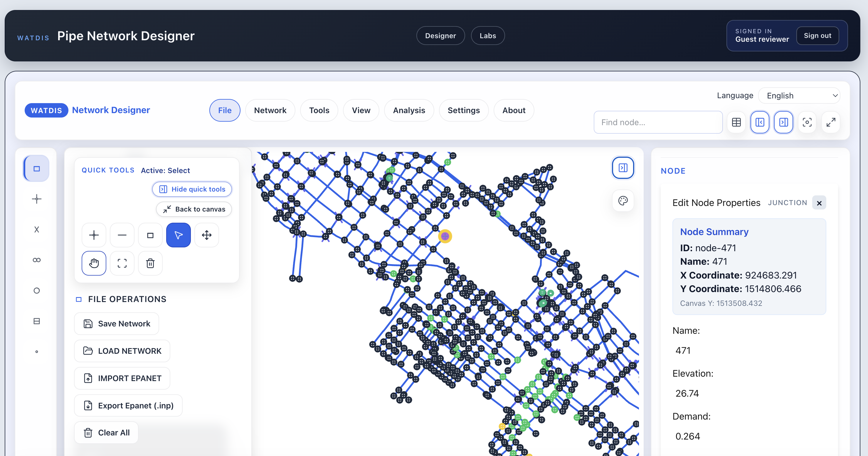Activate the Pan hand tool
Viewport: 868px width, 456px height.
[x=94, y=264]
